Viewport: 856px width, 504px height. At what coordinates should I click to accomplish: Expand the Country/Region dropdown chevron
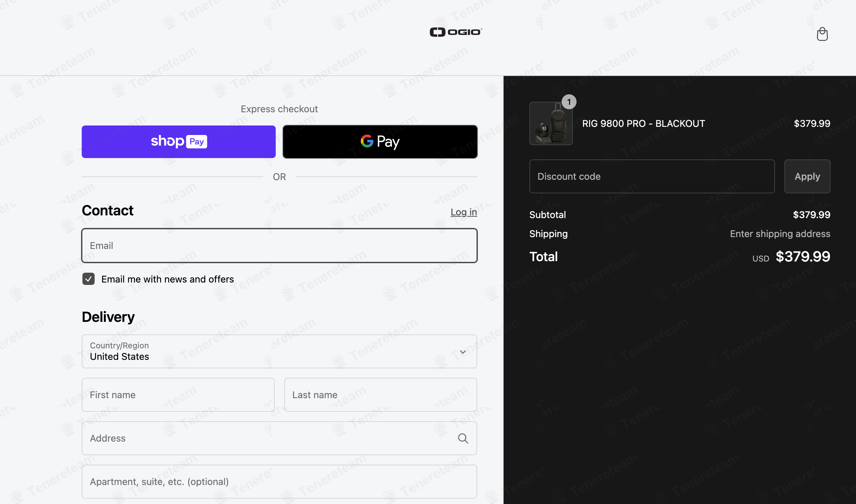pyautogui.click(x=463, y=352)
